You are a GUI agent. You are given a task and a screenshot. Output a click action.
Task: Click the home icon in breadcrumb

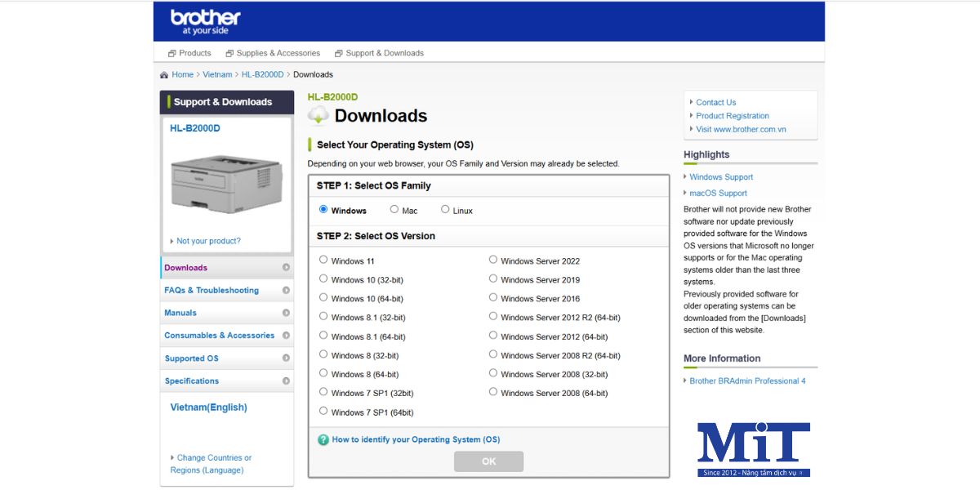coord(164,75)
